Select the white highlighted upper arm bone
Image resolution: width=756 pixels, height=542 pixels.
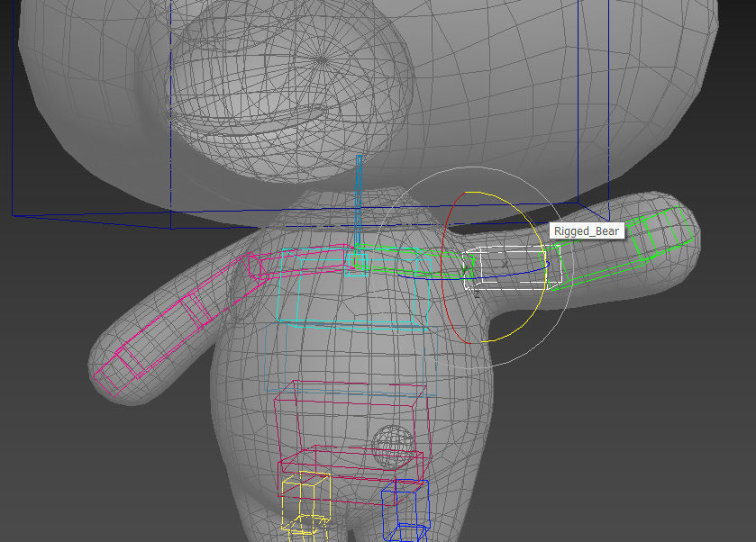coord(512,268)
